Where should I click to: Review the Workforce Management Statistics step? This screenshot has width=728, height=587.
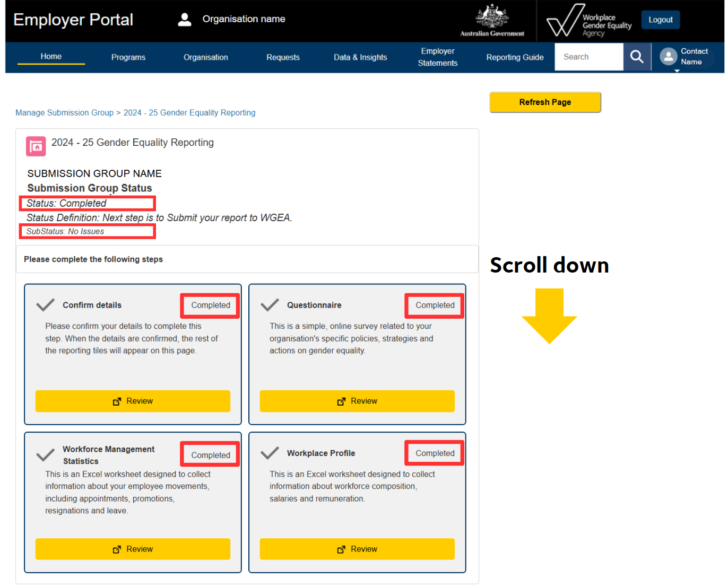[133, 549]
